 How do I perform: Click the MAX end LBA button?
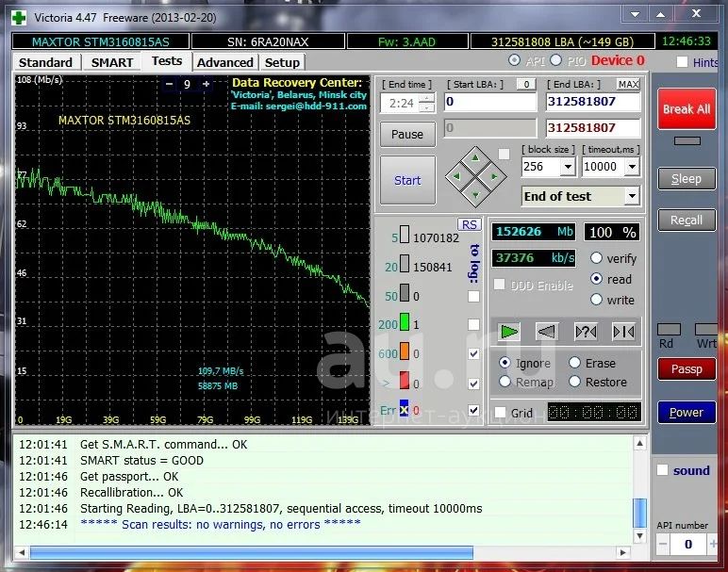[628, 85]
